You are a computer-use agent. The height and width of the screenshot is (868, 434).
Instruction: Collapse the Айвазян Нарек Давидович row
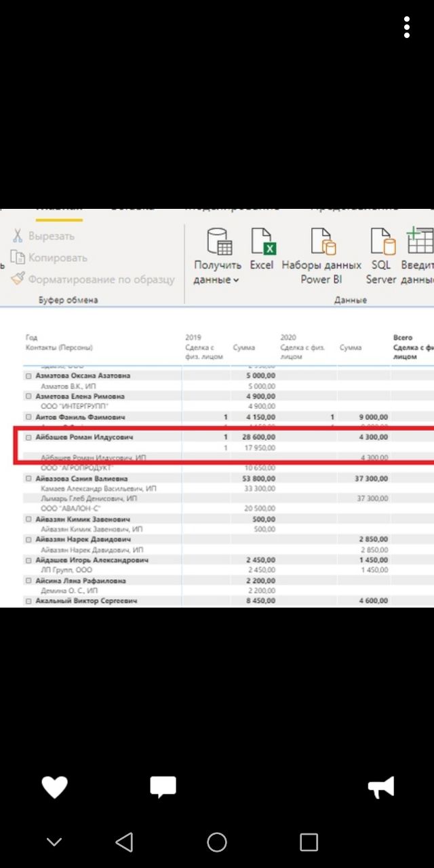click(28, 540)
